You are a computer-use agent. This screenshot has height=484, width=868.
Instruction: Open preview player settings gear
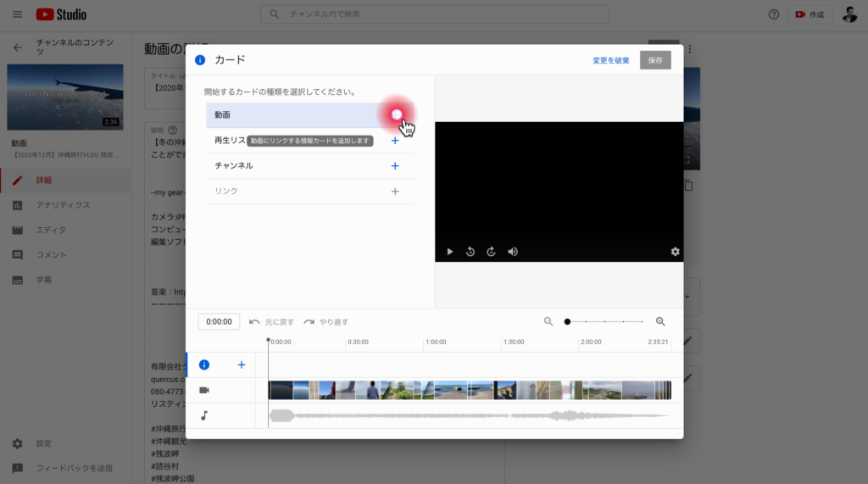675,252
